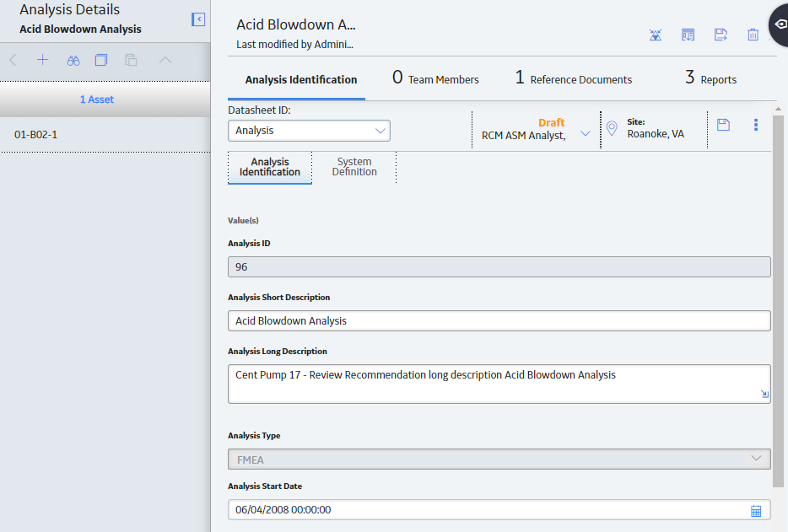This screenshot has width=788, height=532.
Task: Click the up chevron in left toolbar
Action: tap(165, 61)
